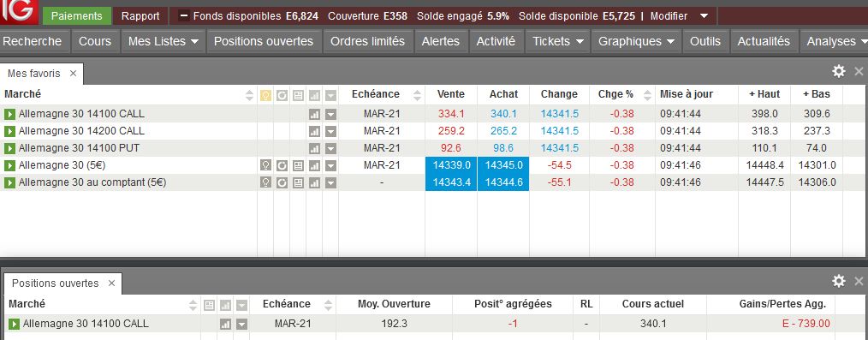Viewport: 868px width, 340px height.
Task: Go to Positions ouvertes in main navigation bar
Action: tap(264, 41)
